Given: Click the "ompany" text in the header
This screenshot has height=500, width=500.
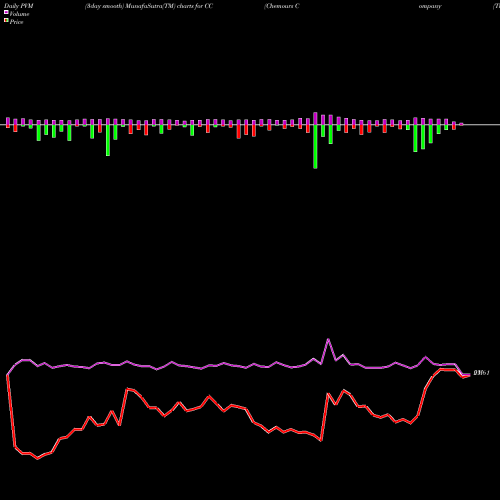Looking at the screenshot, I should point(430,6).
